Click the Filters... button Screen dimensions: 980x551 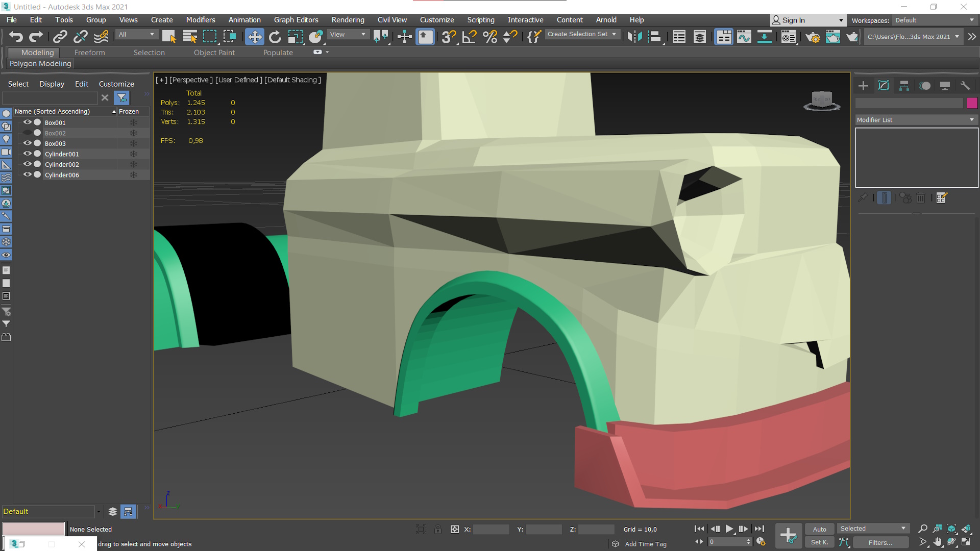880,542
